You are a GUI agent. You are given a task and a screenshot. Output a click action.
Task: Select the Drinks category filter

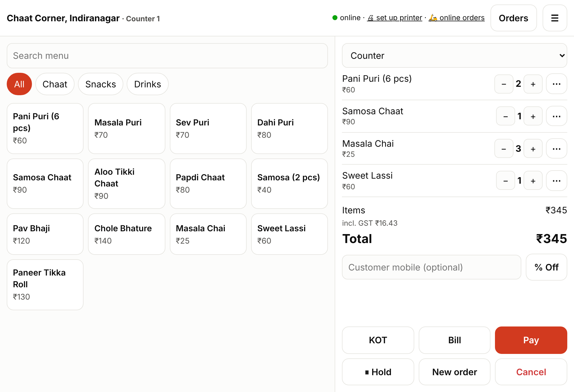tap(147, 84)
